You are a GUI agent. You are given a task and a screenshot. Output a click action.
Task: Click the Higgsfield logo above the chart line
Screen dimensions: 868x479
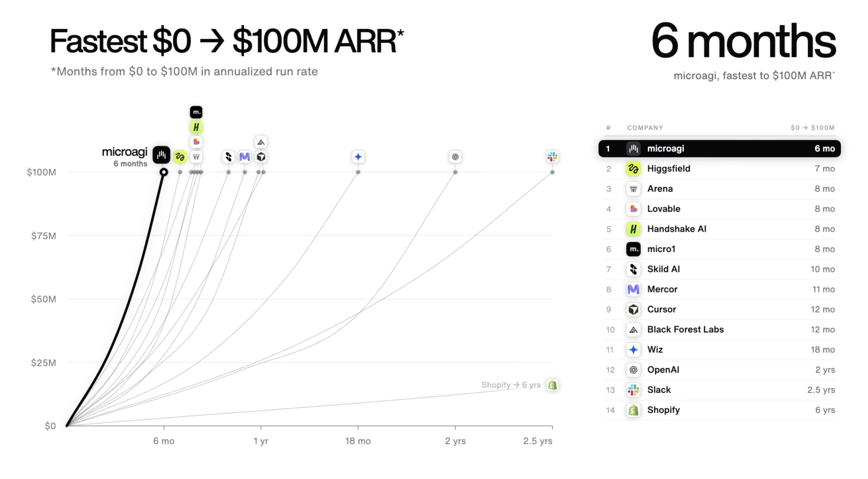180,157
